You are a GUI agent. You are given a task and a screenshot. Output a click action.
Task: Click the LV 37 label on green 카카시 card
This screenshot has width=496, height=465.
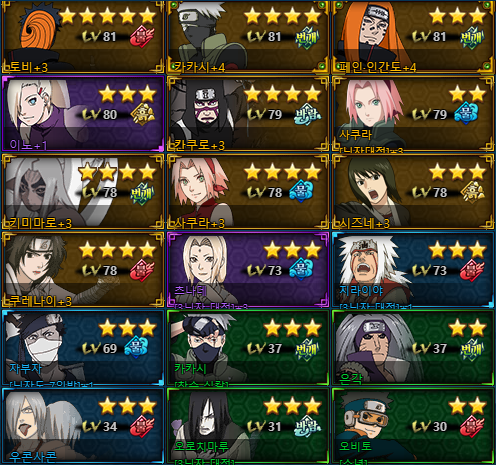265,349
